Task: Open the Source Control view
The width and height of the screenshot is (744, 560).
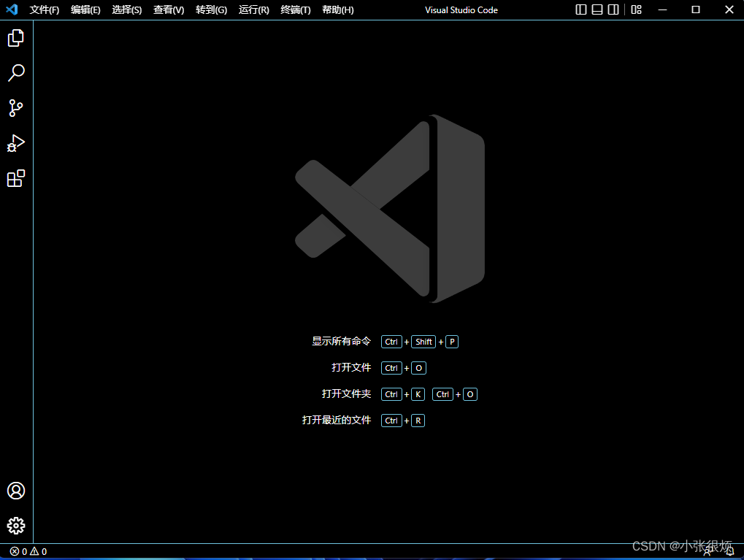Action: tap(15, 108)
